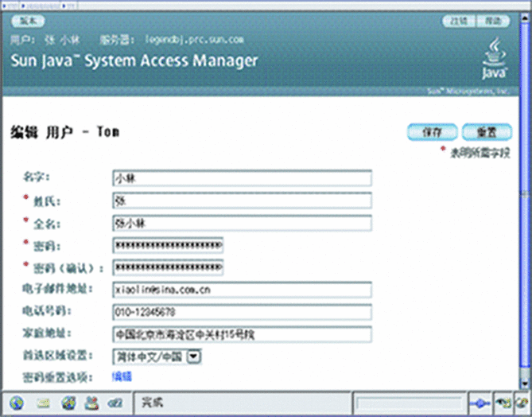Click into the 家庭地址 home address field

(242, 334)
